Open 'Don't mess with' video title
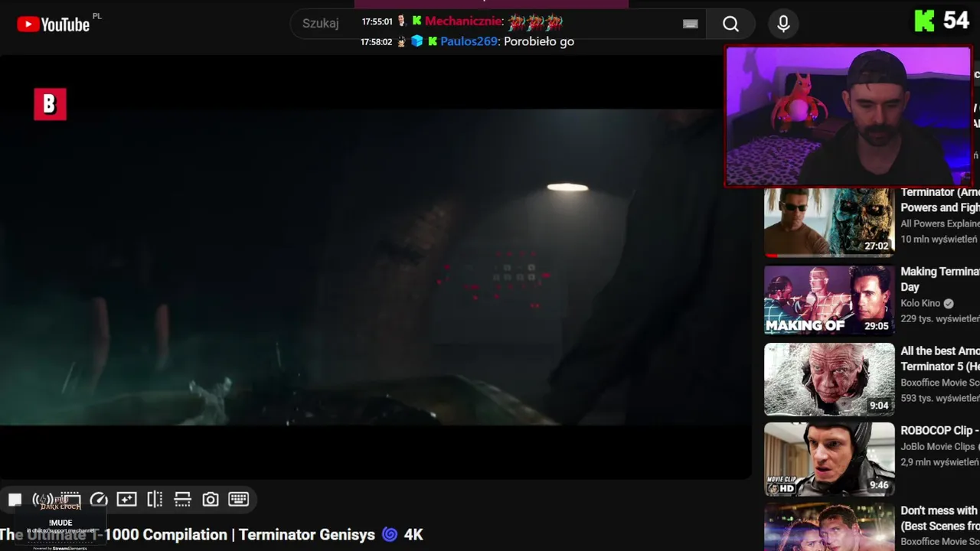980x551 pixels. coord(939,518)
